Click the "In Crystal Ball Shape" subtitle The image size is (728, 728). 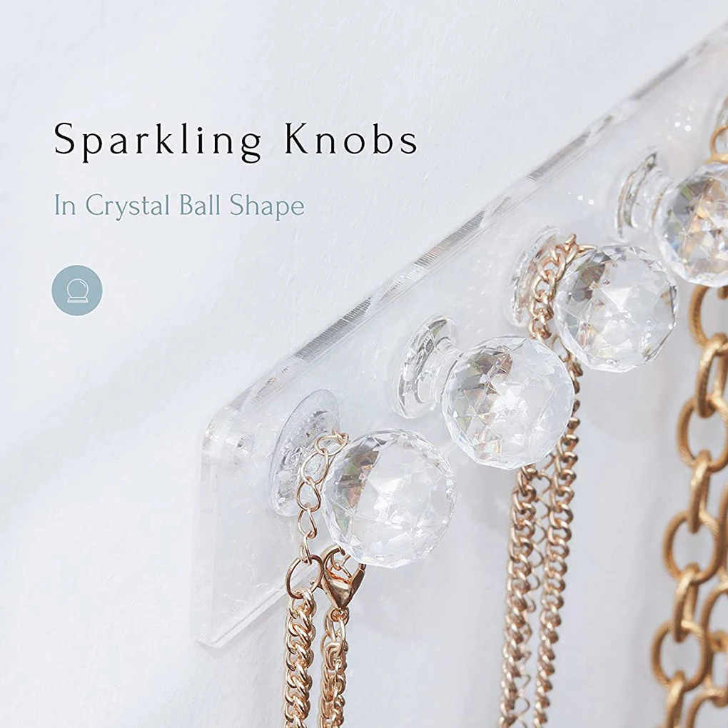point(179,206)
